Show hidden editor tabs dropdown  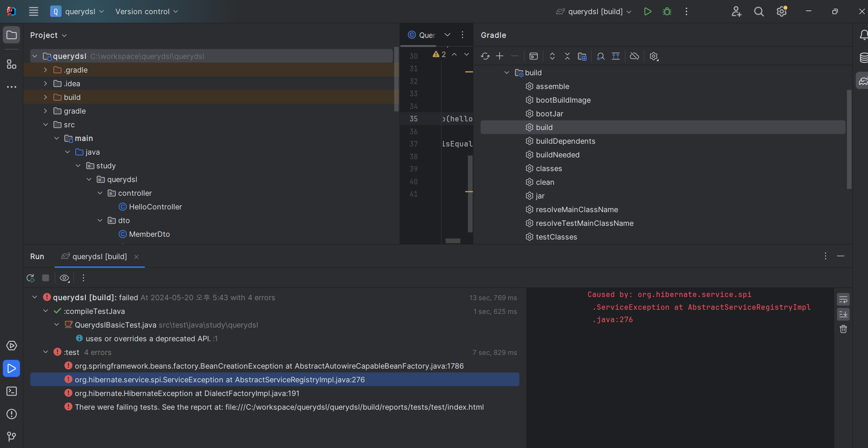tap(447, 35)
